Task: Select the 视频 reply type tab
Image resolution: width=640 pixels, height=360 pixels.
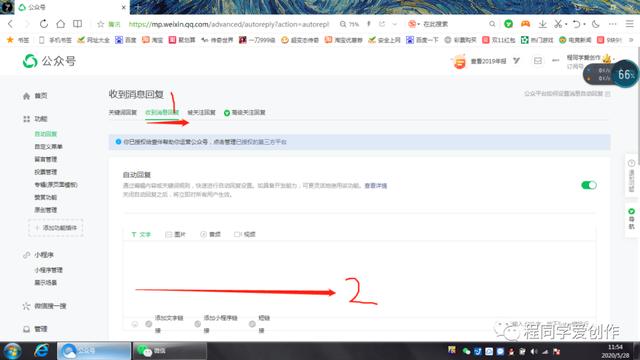Action: click(x=245, y=234)
